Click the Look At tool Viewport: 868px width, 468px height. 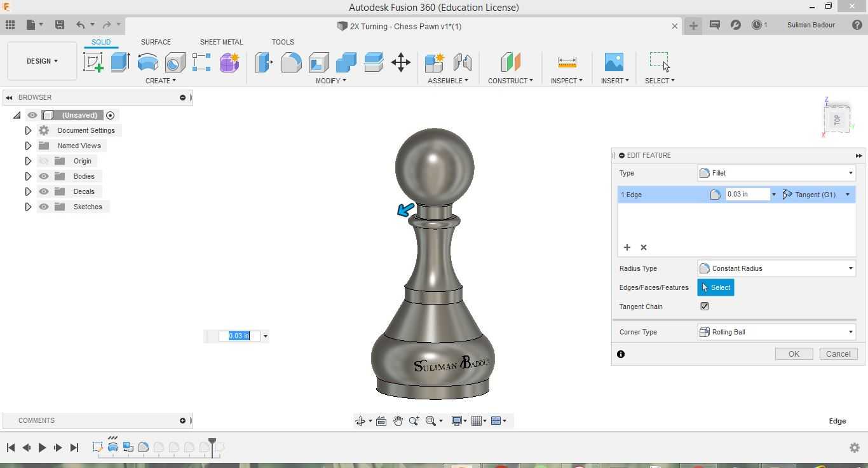tap(381, 421)
